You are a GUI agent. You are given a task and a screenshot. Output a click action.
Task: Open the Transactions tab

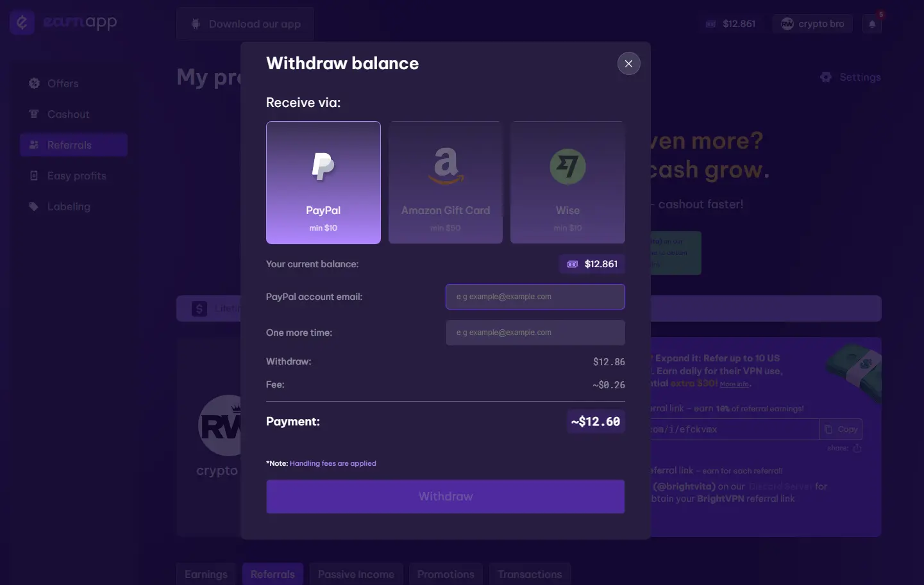(x=530, y=574)
